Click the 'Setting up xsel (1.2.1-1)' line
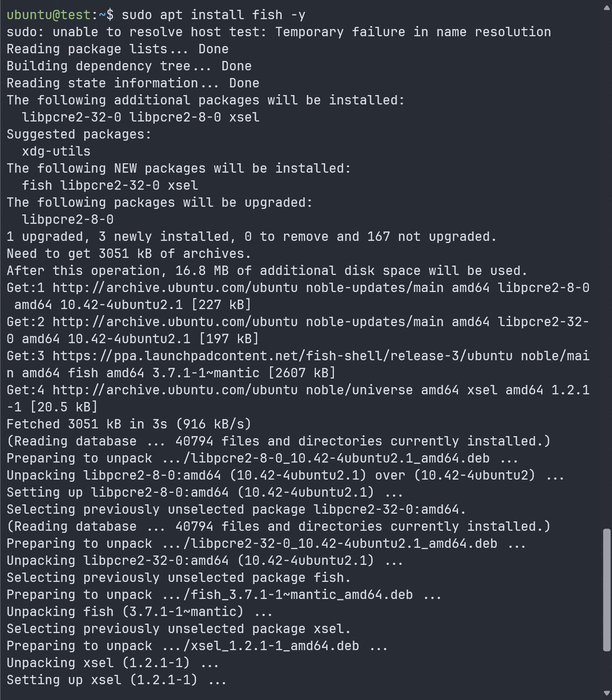Screen dimensions: 612x700 click(x=116, y=680)
